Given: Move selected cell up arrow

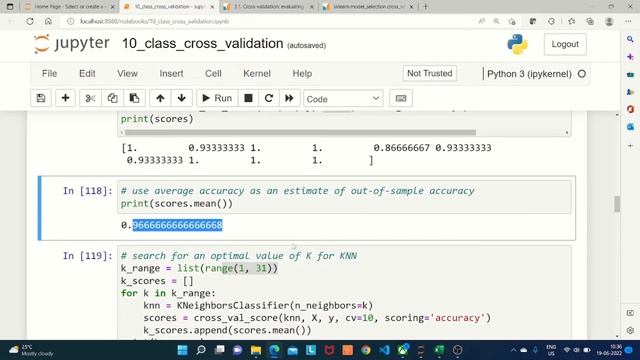Looking at the screenshot, I should point(160,98).
